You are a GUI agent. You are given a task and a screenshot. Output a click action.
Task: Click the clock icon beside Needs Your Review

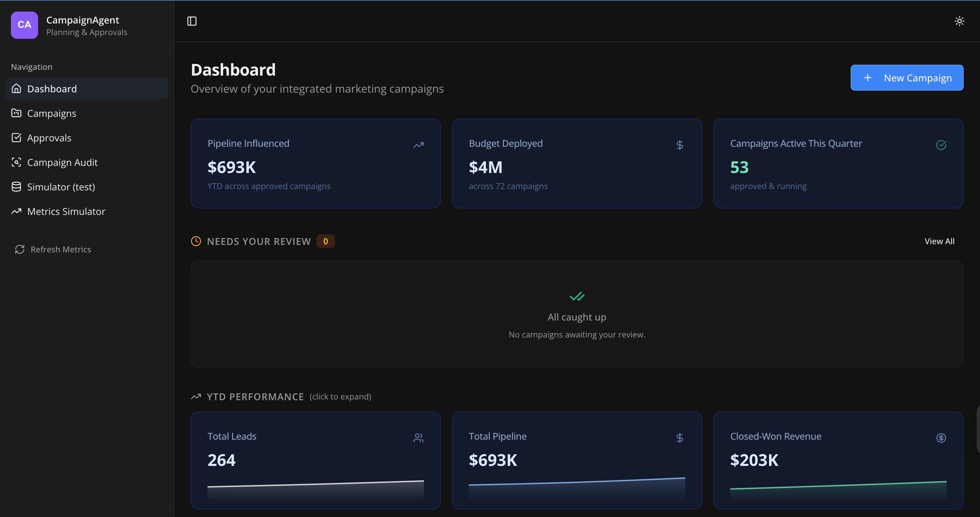pyautogui.click(x=196, y=241)
